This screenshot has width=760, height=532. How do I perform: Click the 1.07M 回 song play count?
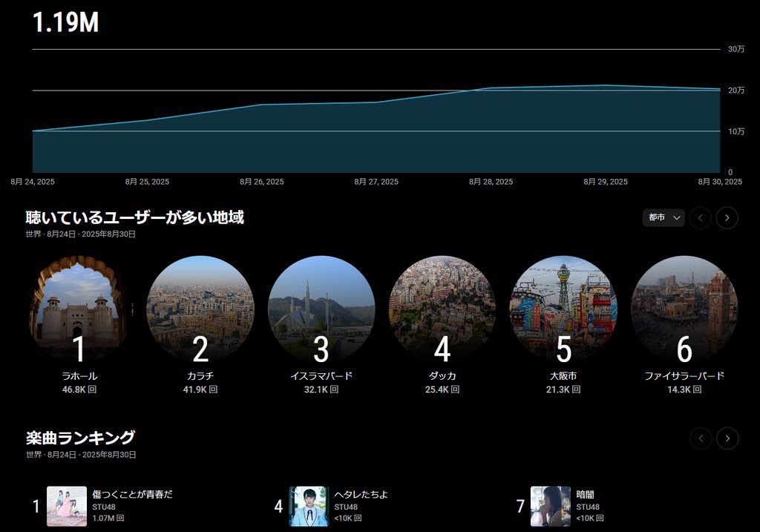click(108, 518)
